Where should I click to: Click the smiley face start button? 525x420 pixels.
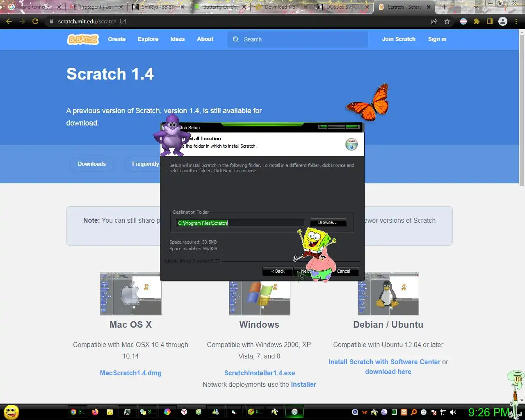point(11,412)
